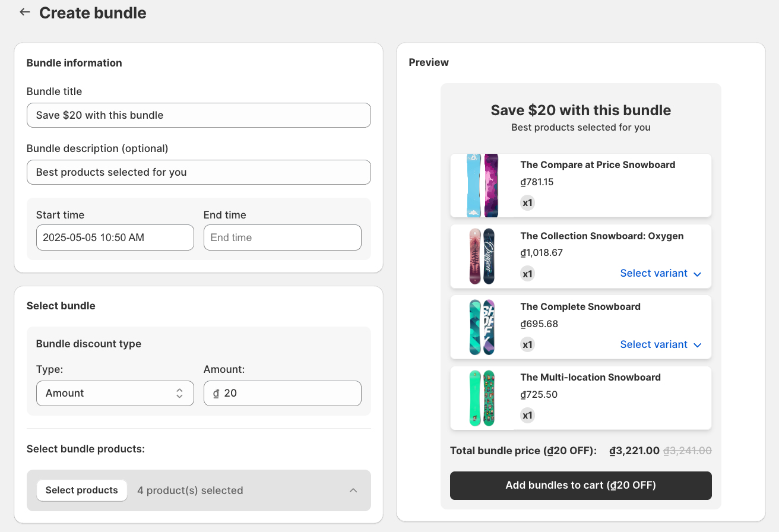Image resolution: width=779 pixels, height=532 pixels.
Task: Click the preview subtitle Best products selected for you
Action: click(581, 127)
